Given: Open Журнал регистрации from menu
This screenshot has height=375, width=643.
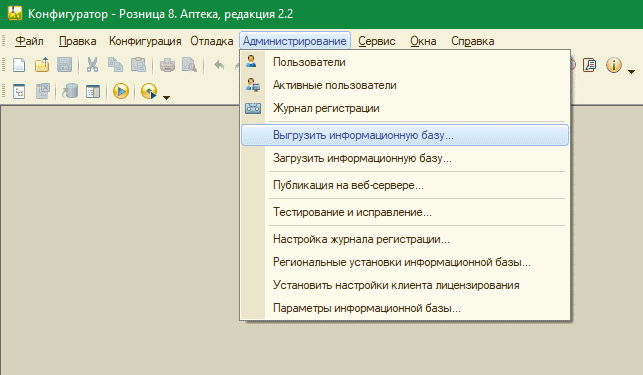Looking at the screenshot, I should 405,108.
